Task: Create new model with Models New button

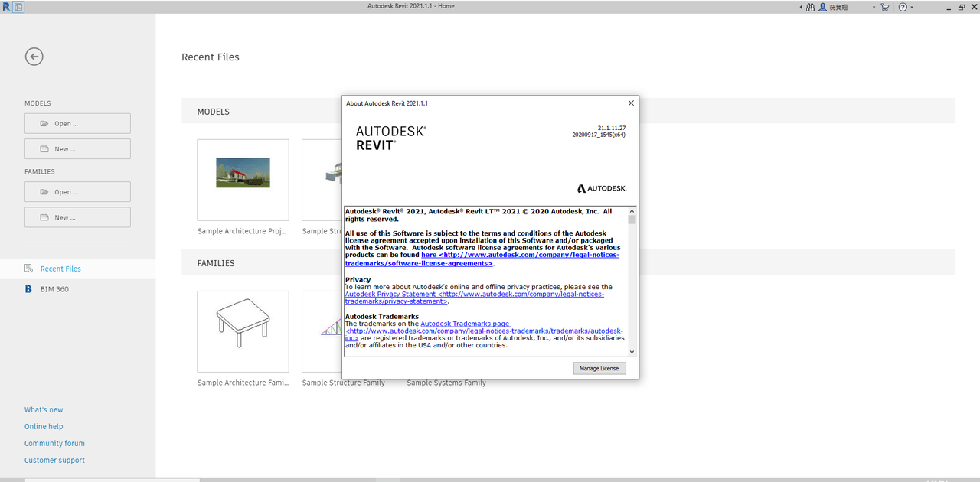Action: [x=77, y=148]
